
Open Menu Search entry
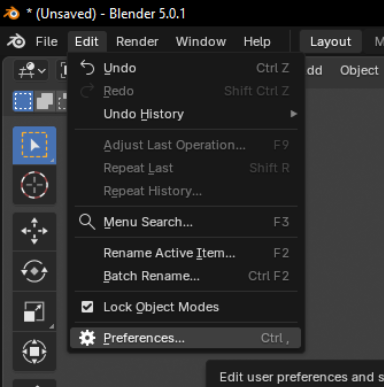pyautogui.click(x=186, y=222)
